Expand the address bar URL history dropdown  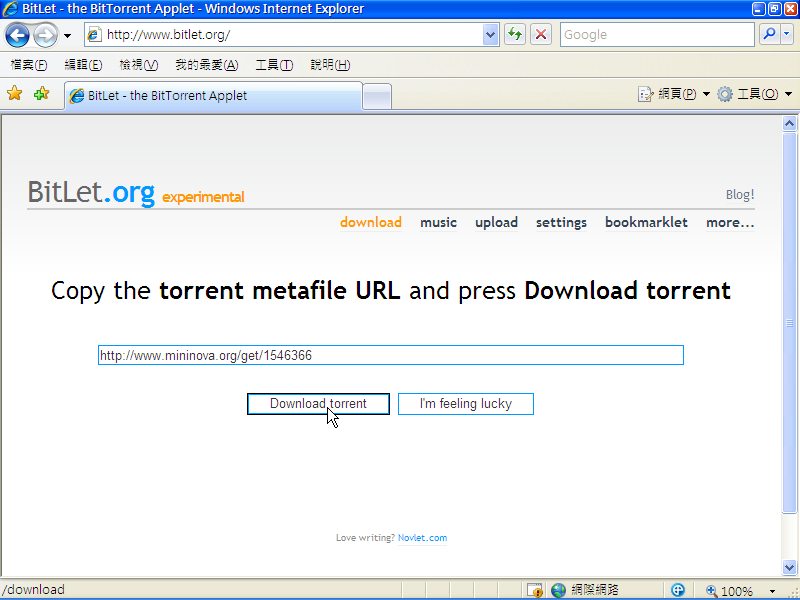coord(490,35)
